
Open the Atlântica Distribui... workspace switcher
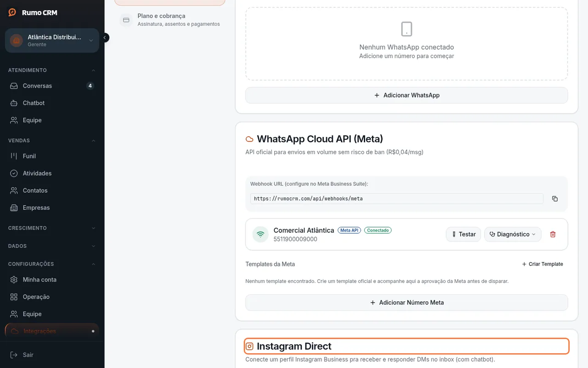52,40
